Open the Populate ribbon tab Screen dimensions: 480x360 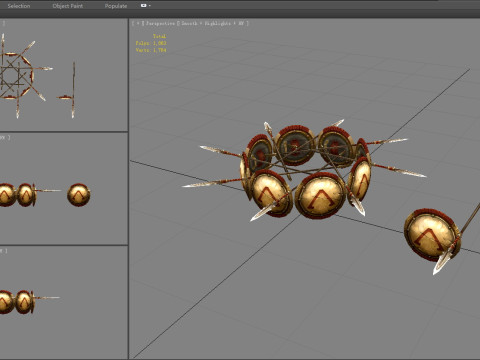tap(116, 6)
